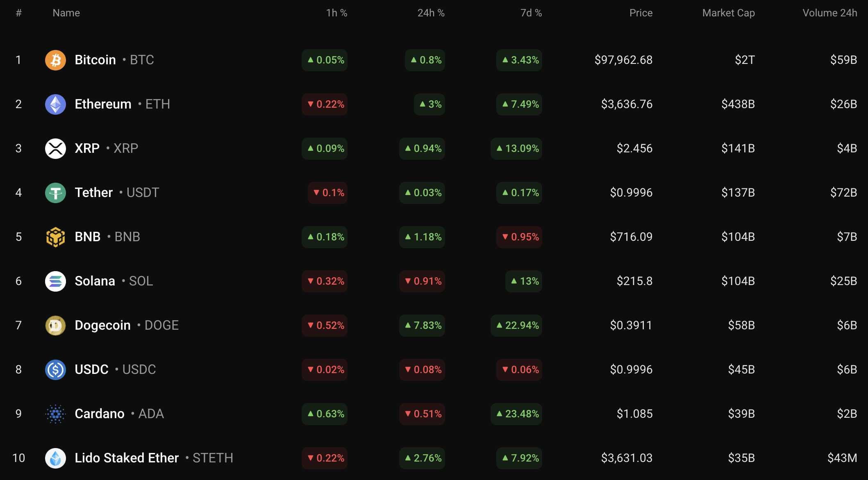Click the Bitcoin coin logo icon
Screen dimensions: 868x480
click(x=55, y=60)
